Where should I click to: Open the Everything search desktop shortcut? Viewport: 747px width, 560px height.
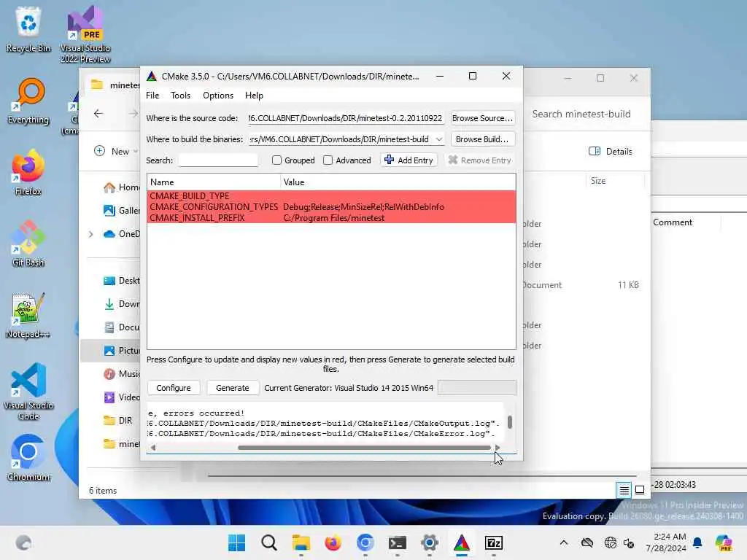click(x=28, y=101)
